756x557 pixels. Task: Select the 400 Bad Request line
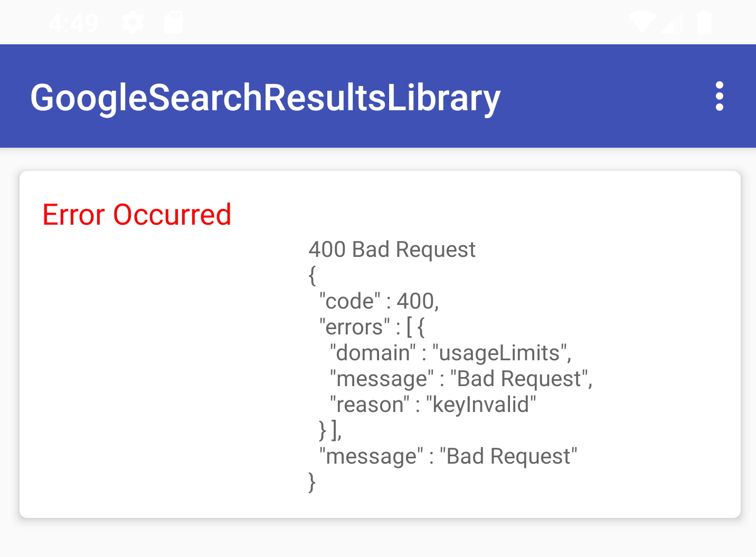(x=392, y=249)
